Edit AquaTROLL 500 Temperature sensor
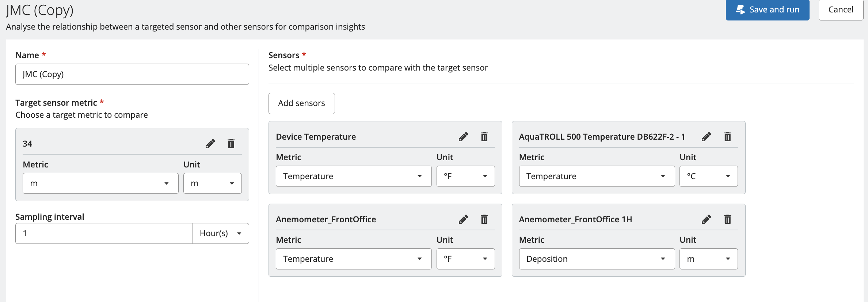This screenshot has width=868, height=302. tap(707, 137)
